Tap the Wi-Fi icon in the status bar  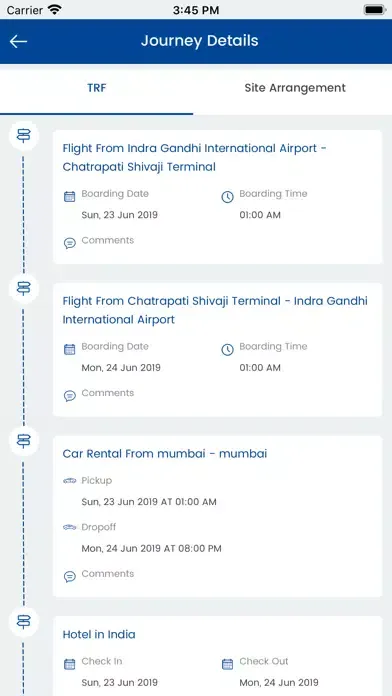(x=54, y=9)
